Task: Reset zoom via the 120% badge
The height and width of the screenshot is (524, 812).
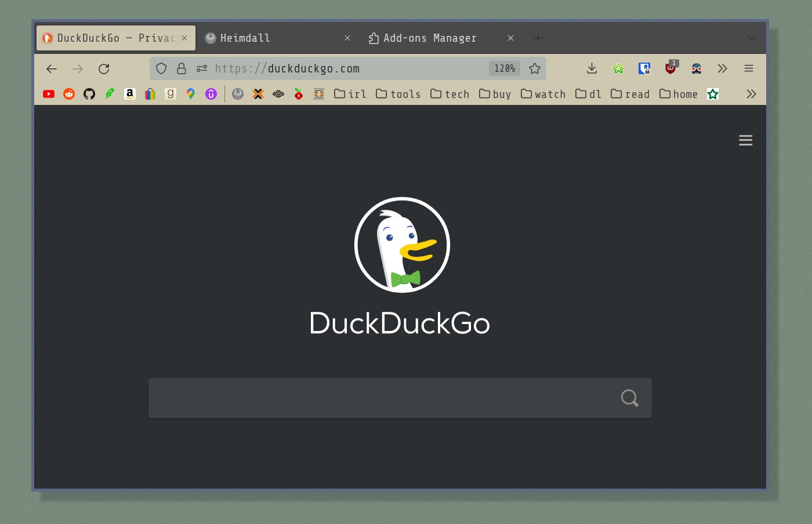Action: (x=505, y=68)
